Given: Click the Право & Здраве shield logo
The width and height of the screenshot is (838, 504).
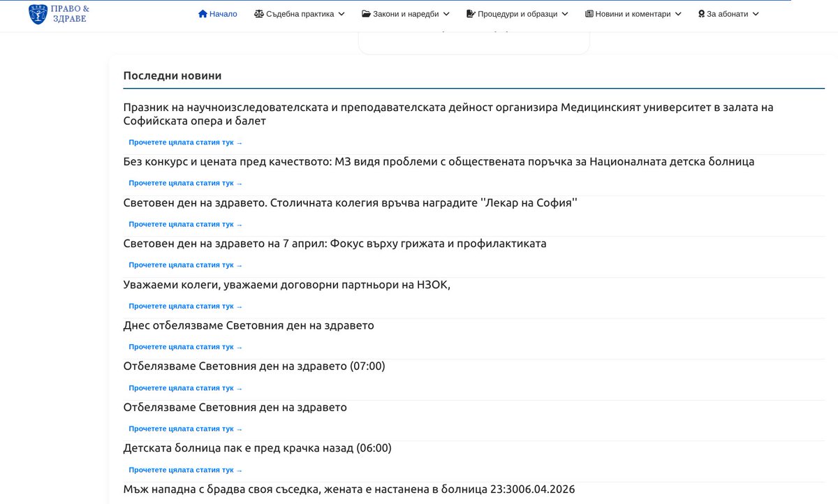Looking at the screenshot, I should [38, 13].
